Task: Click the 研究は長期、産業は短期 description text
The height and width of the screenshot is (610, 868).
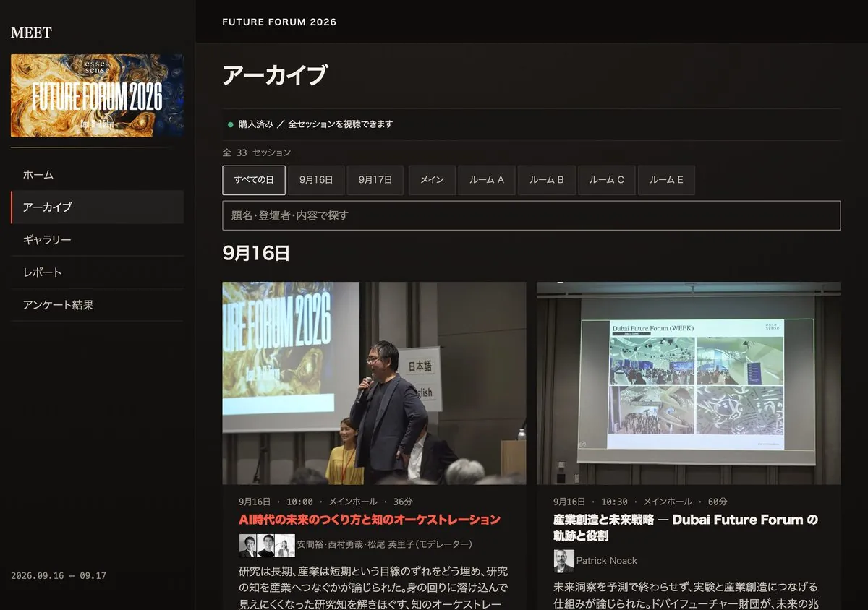Action: pyautogui.click(x=373, y=587)
